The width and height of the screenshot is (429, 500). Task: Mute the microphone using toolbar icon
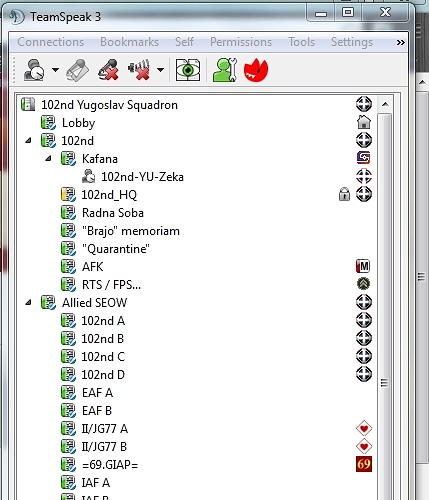(108, 70)
